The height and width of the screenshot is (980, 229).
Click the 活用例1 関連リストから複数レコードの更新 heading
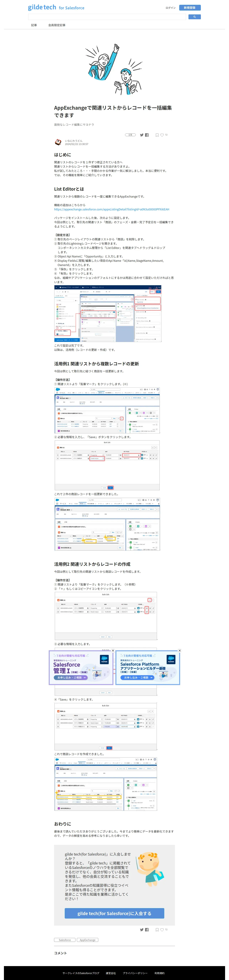click(x=96, y=364)
